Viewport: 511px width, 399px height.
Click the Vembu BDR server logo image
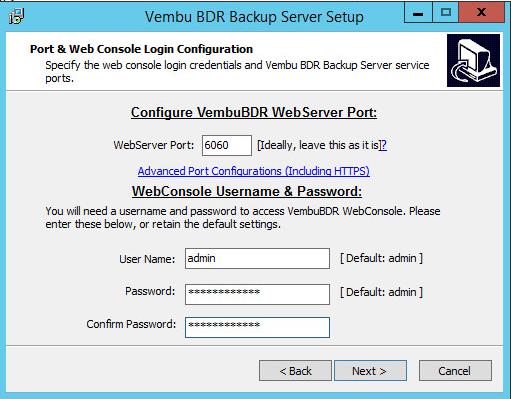(x=473, y=60)
